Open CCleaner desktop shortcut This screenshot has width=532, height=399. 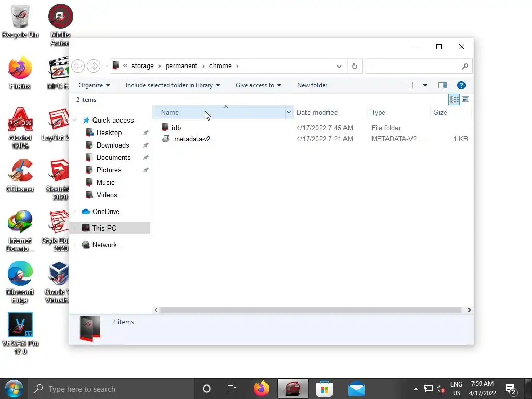coord(20,176)
